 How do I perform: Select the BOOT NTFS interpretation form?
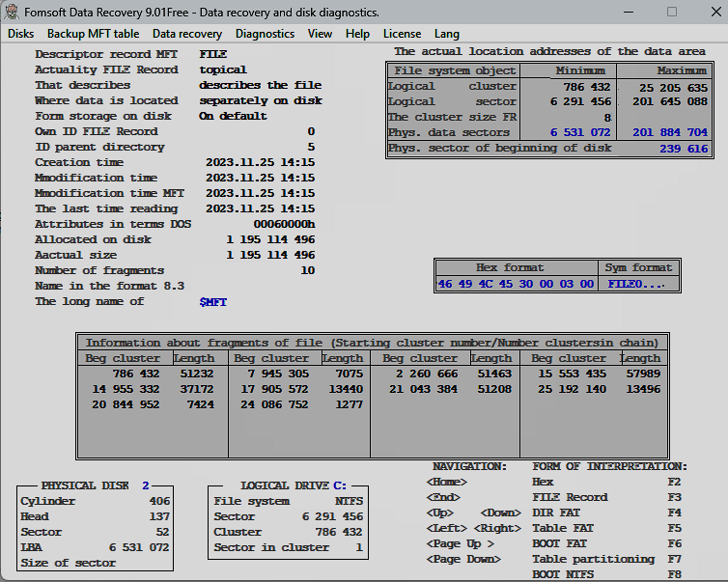[563, 574]
